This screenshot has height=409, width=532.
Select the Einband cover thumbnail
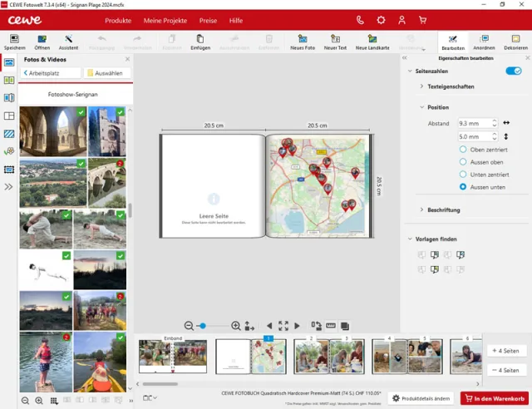click(x=173, y=356)
